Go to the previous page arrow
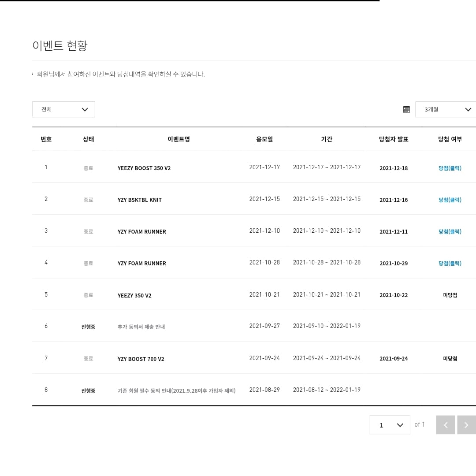This screenshot has height=476, width=476. point(445,425)
